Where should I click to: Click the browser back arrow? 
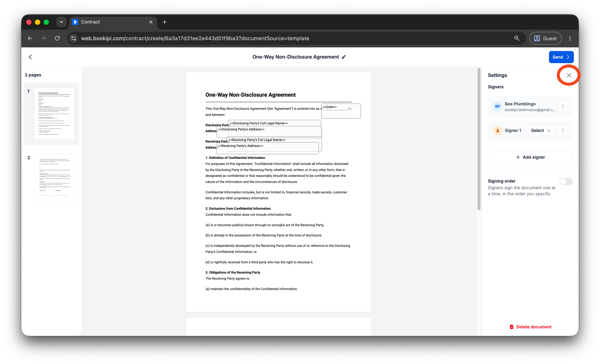click(x=30, y=38)
